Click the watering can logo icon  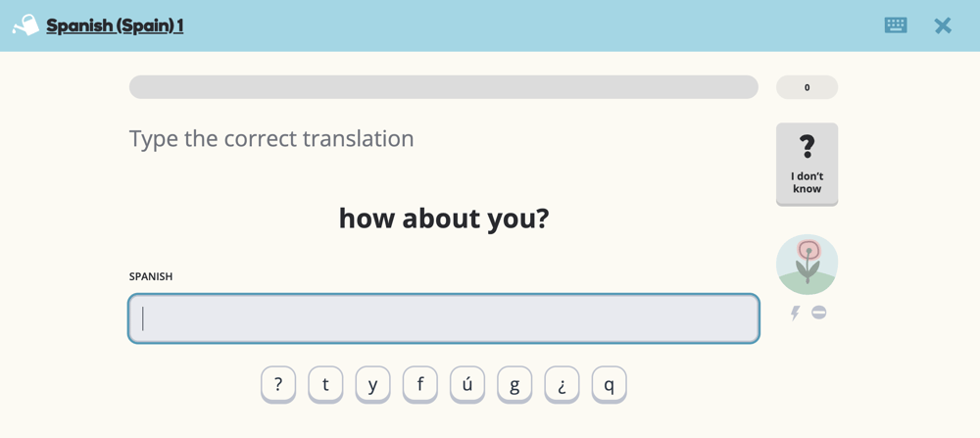(25, 25)
